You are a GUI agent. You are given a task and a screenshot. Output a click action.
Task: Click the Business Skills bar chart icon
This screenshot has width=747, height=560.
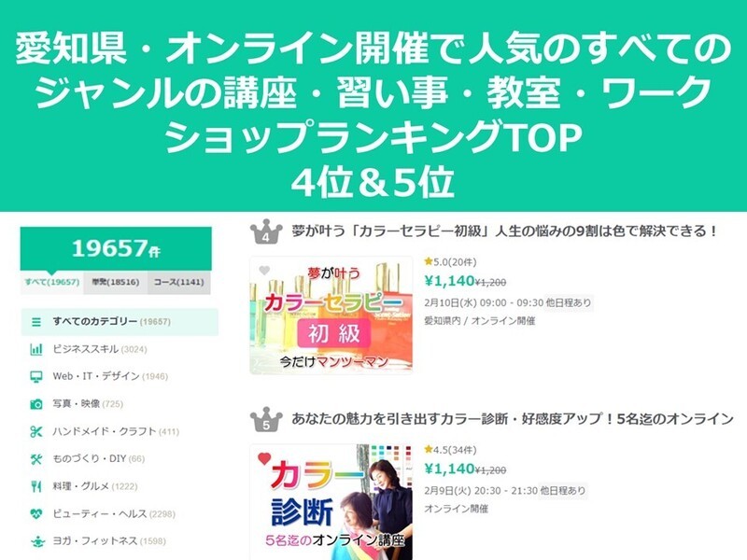pos(36,349)
